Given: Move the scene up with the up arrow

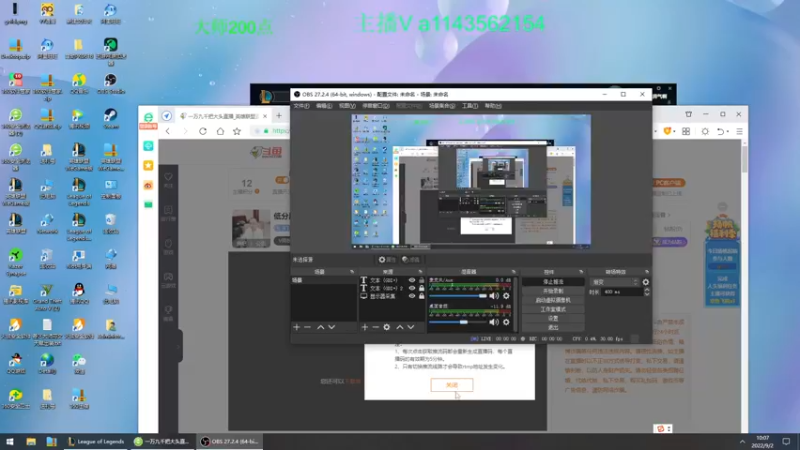Looking at the screenshot, I should click(x=320, y=327).
